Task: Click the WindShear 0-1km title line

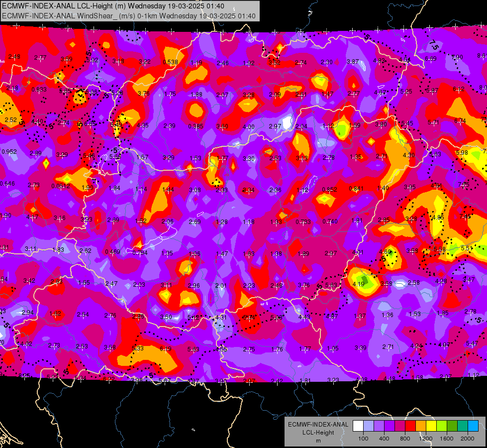Action: point(128,16)
